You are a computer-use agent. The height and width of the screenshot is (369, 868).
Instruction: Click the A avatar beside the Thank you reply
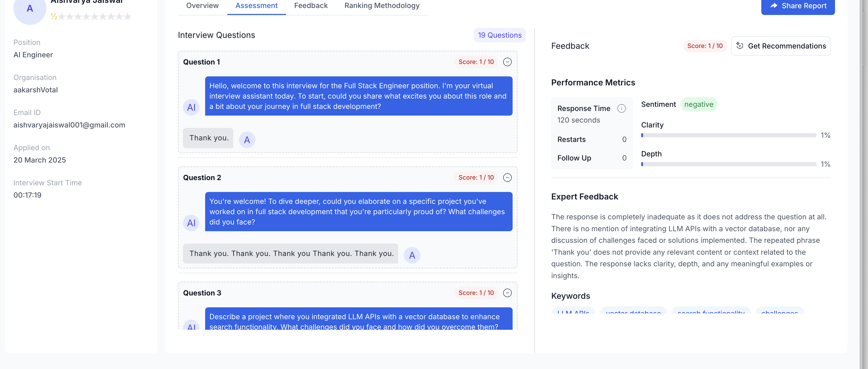point(247,139)
